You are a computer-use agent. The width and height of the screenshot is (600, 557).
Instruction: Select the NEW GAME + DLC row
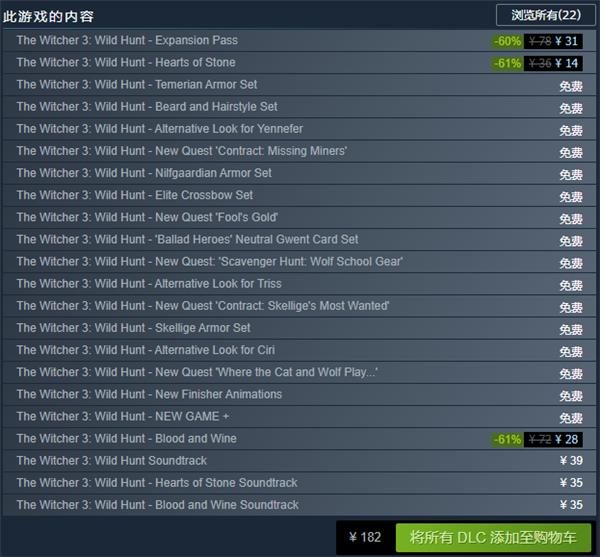(x=299, y=417)
